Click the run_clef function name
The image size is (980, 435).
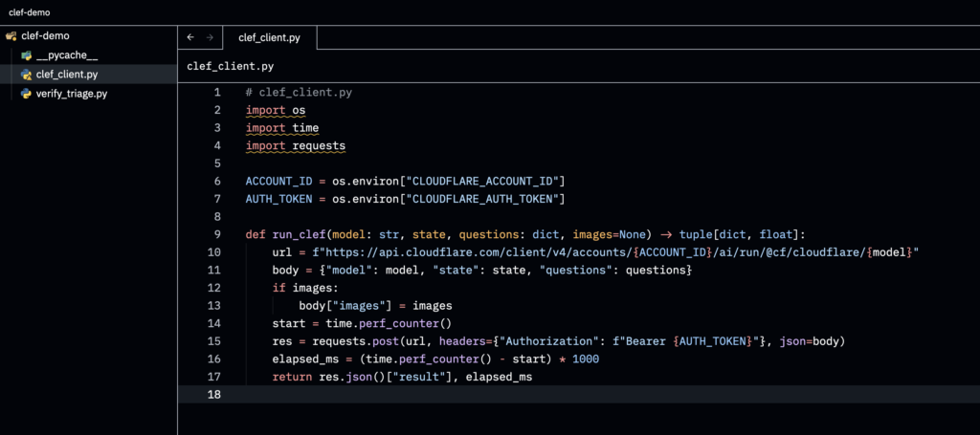click(x=300, y=234)
